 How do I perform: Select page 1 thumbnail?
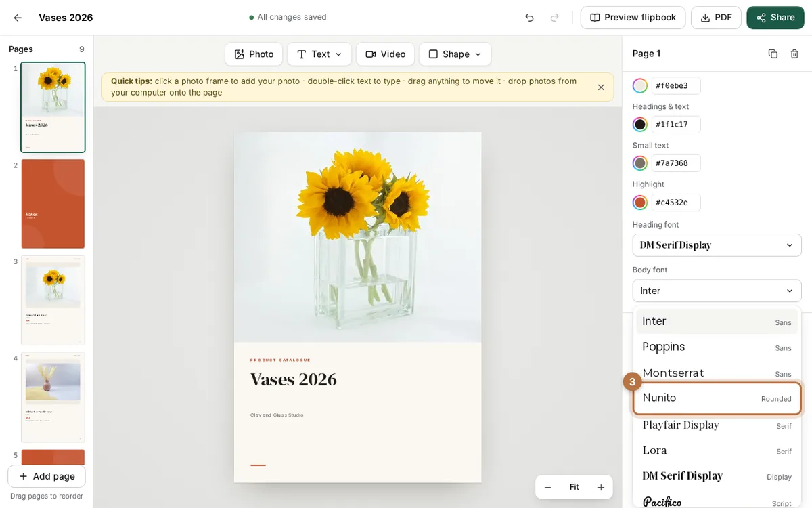point(53,107)
